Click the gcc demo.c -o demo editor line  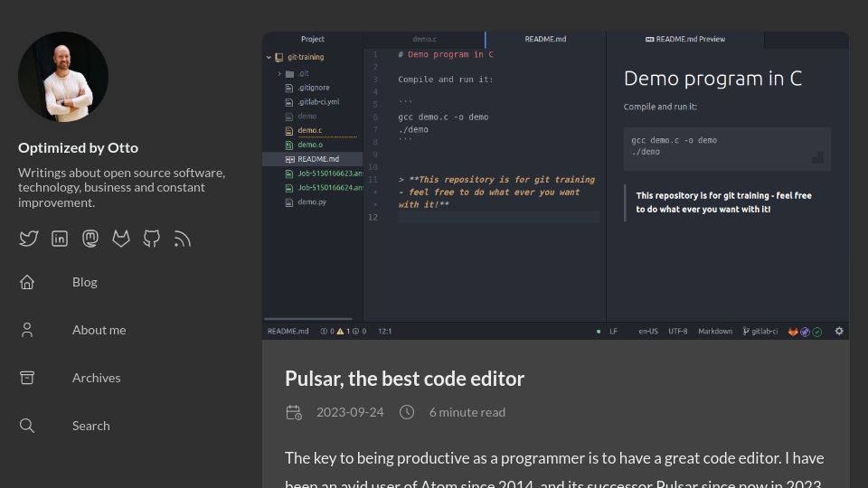click(443, 117)
